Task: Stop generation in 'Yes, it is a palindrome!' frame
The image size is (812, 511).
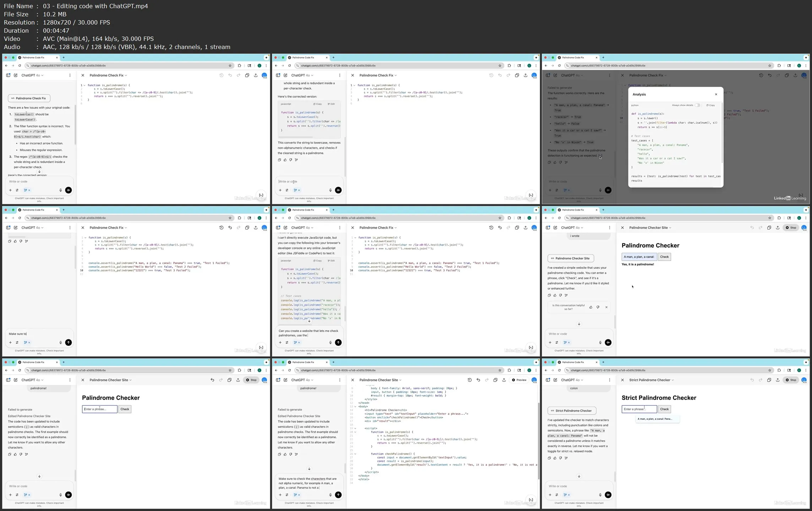Action: pos(791,228)
